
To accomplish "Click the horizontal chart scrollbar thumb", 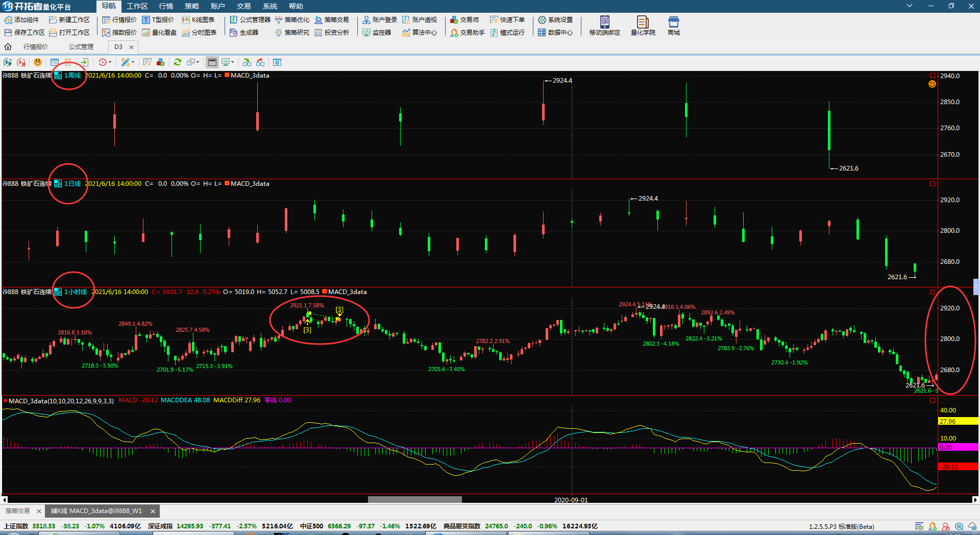I will pyautogui.click(x=414, y=500).
